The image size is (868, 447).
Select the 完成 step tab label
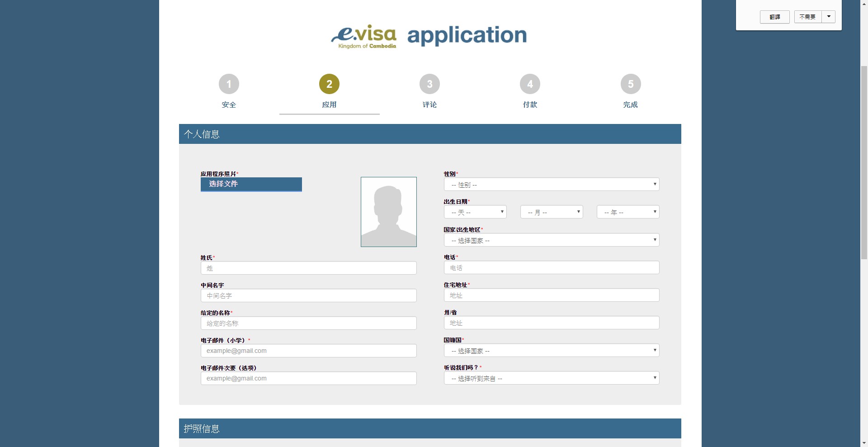[630, 105]
